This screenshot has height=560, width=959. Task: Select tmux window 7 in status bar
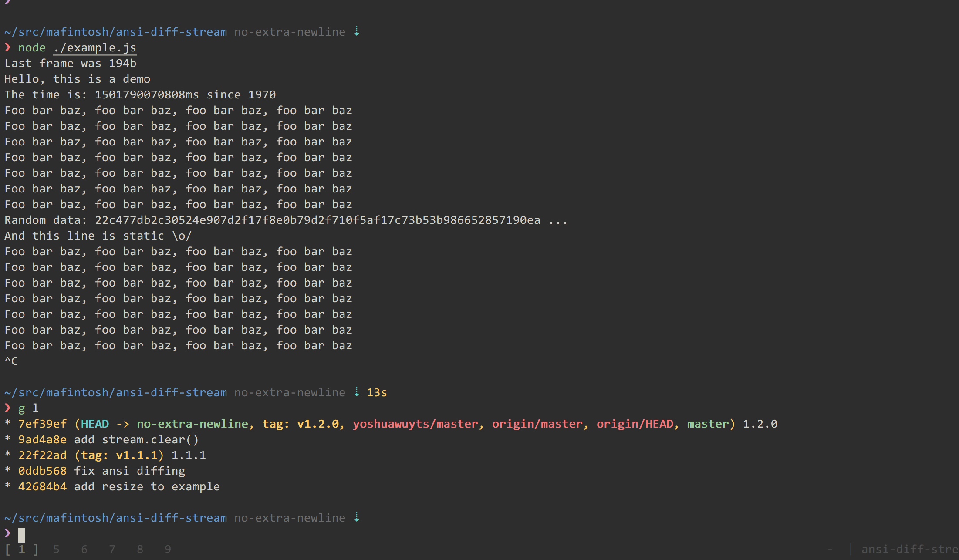112,549
